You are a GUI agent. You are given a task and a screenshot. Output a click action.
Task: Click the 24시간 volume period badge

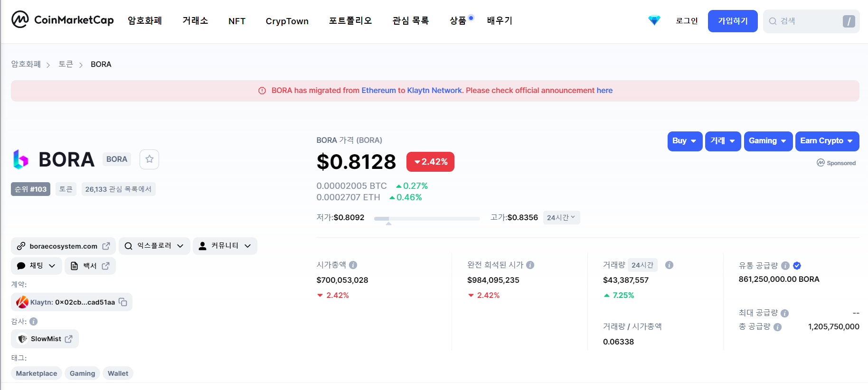tap(642, 265)
